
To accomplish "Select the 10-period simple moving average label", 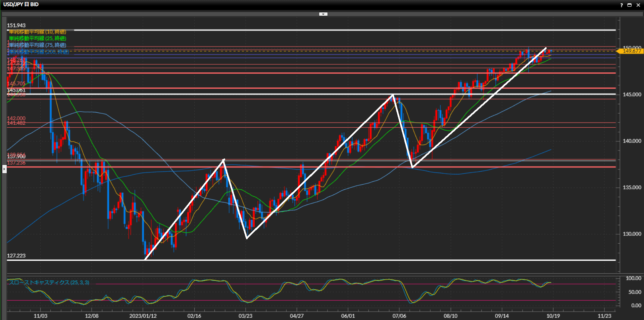I will click(x=37, y=32).
